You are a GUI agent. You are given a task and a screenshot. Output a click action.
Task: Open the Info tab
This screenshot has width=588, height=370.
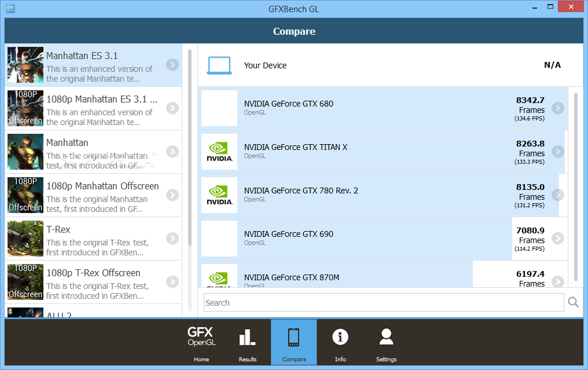point(340,342)
